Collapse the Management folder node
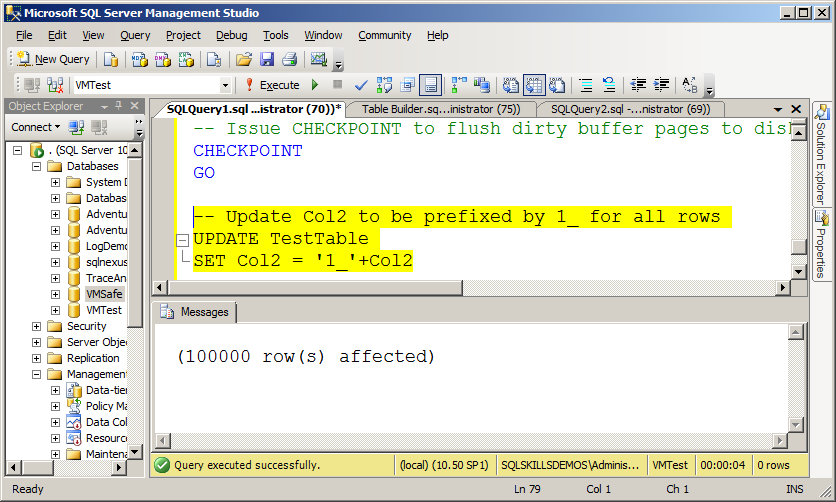The width and height of the screenshot is (836, 502). [36, 374]
